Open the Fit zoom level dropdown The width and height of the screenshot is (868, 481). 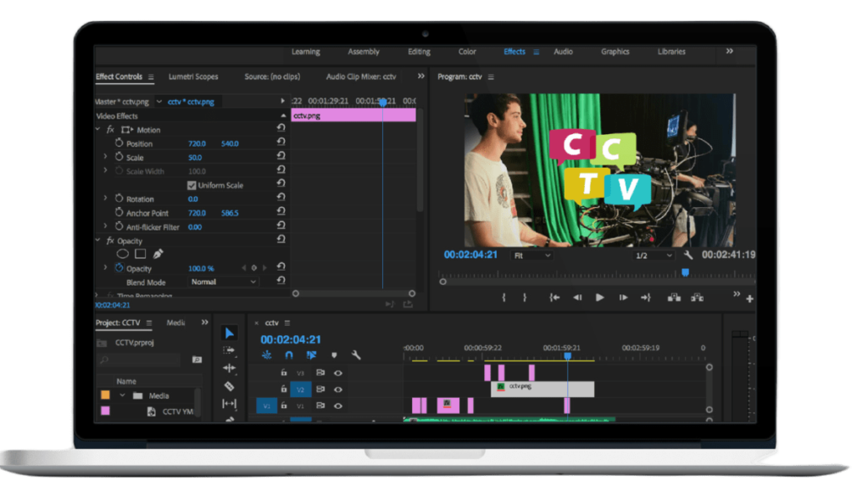point(531,254)
